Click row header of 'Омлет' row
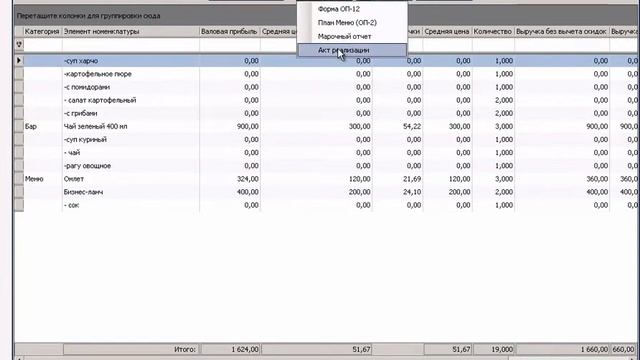The width and height of the screenshot is (640, 360). tap(19, 179)
